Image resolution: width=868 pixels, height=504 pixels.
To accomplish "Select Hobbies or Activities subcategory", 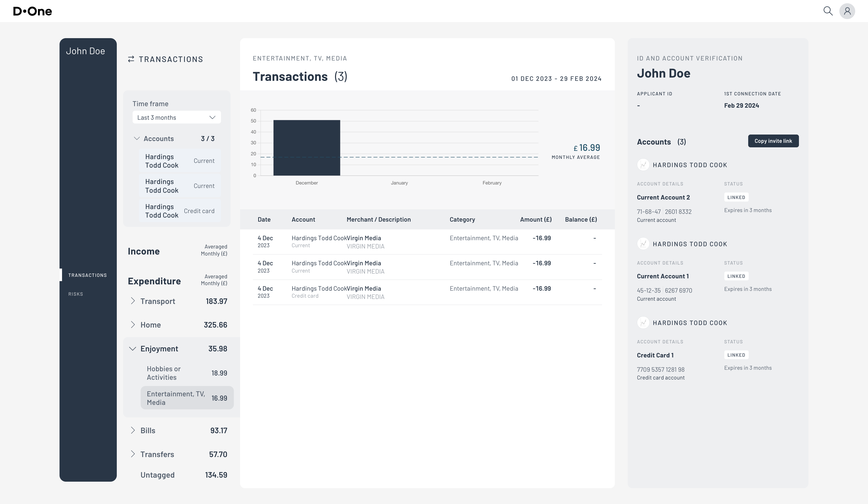I will click(186, 373).
